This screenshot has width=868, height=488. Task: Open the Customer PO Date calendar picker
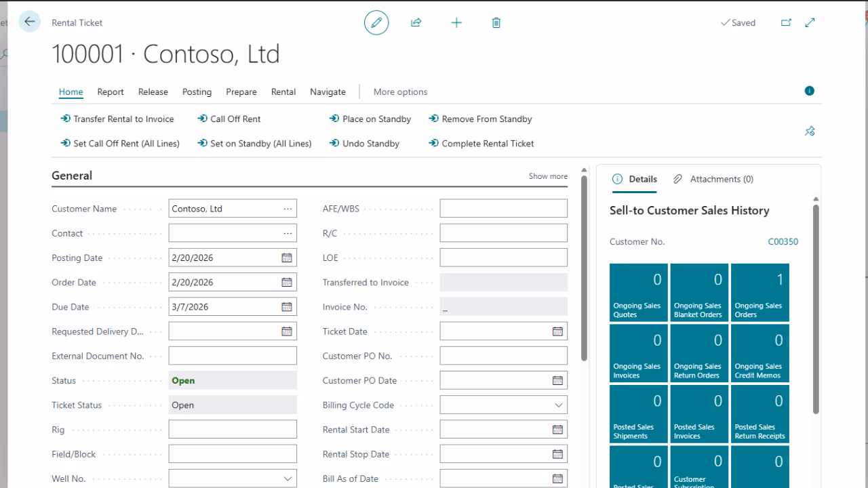557,380
